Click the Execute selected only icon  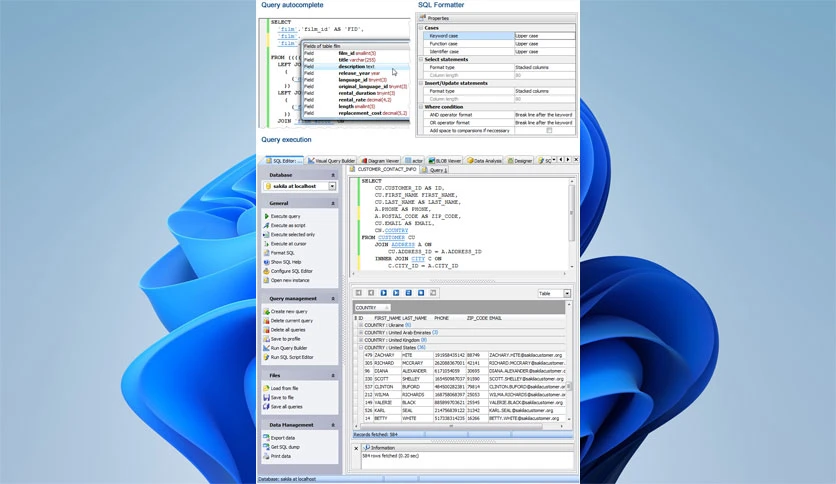[x=267, y=235]
